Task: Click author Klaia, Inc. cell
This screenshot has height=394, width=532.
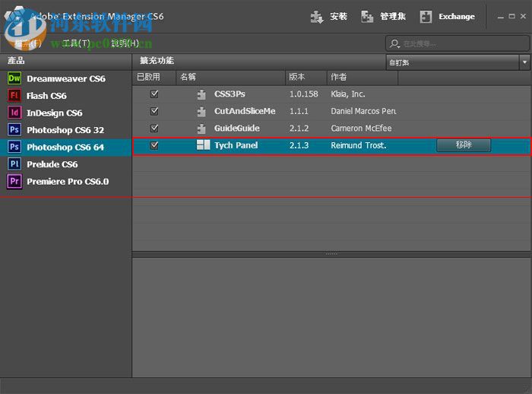Action: coord(348,94)
